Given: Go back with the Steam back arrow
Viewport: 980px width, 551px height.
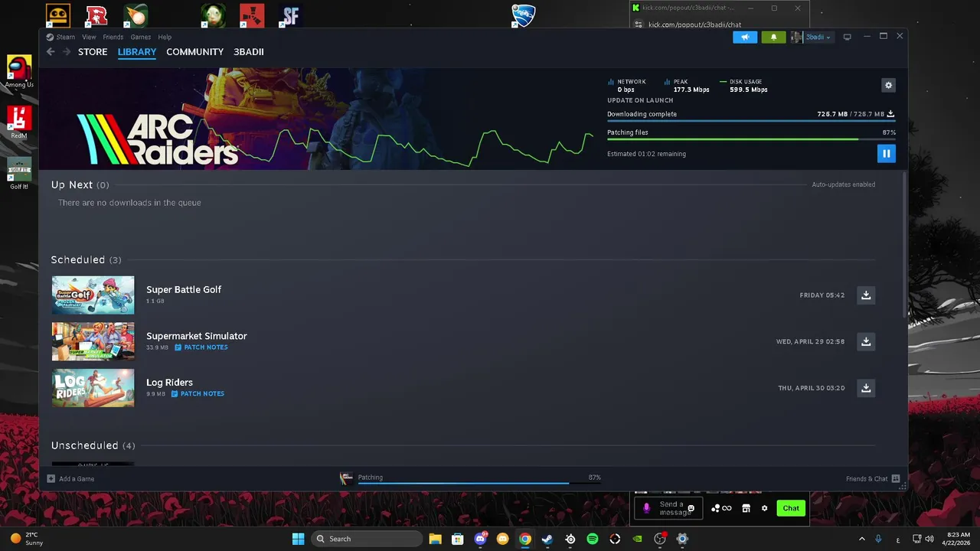Looking at the screenshot, I should coord(51,51).
